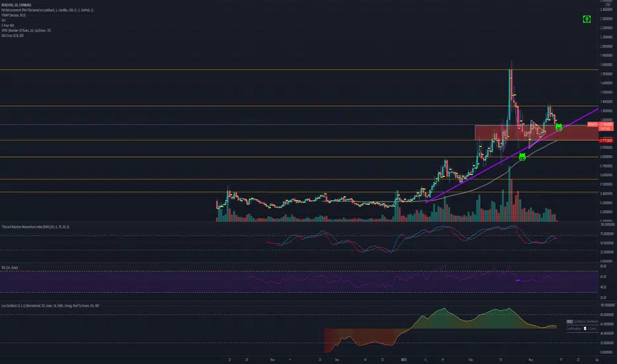Select the topmost orange horizontal Fib line
Screen dimensions: 617x364
(299, 69)
